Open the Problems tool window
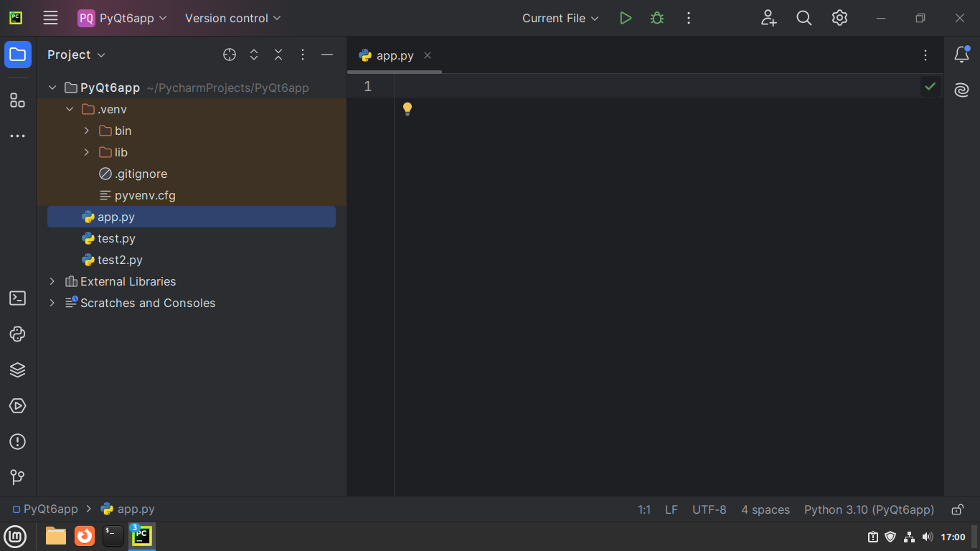This screenshot has height=551, width=980. pyautogui.click(x=18, y=442)
